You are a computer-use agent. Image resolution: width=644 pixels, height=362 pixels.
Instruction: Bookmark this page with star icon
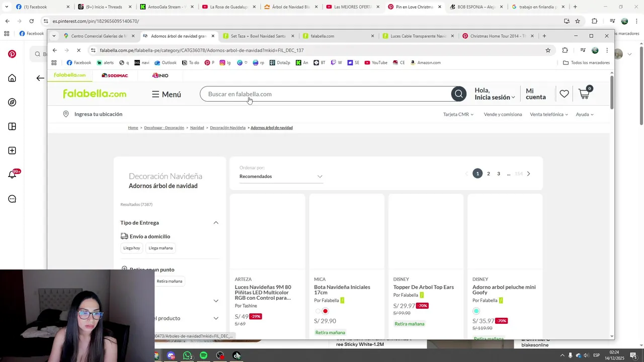548,50
